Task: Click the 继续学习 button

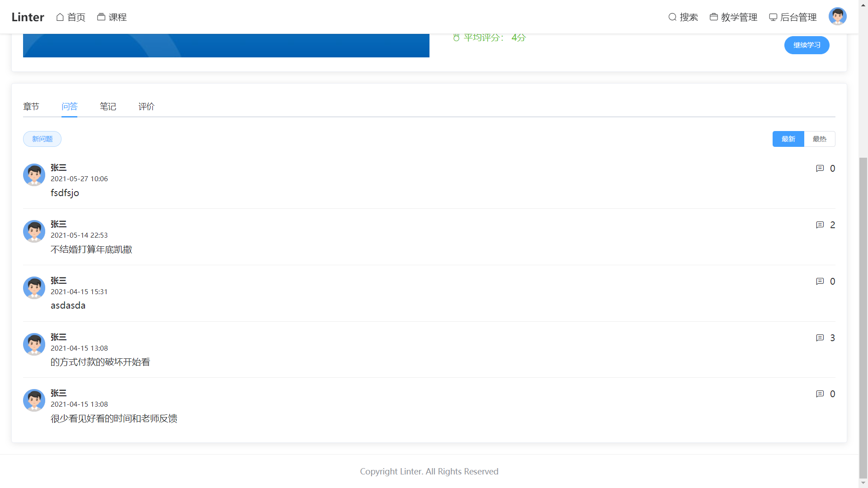Action: (807, 45)
